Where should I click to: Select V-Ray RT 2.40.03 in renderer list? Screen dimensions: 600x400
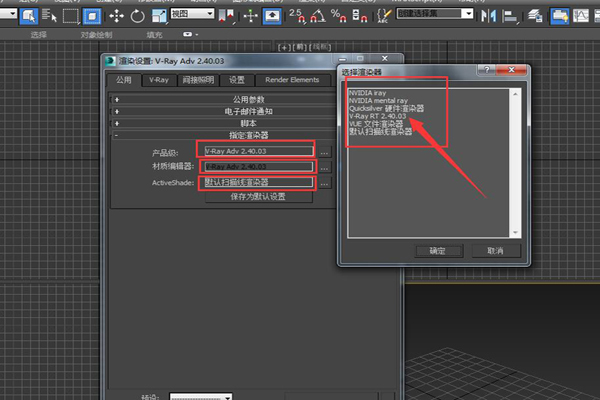[380, 116]
